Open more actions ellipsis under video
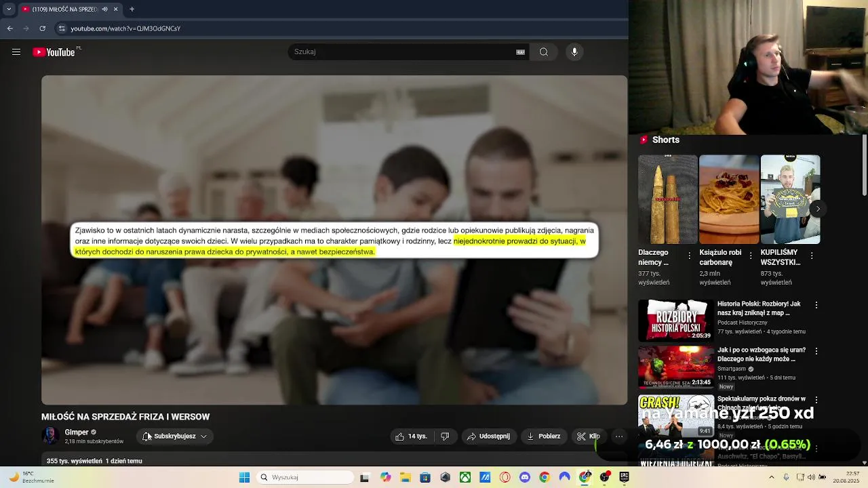Viewport: 868px width, 488px height. pos(619,436)
